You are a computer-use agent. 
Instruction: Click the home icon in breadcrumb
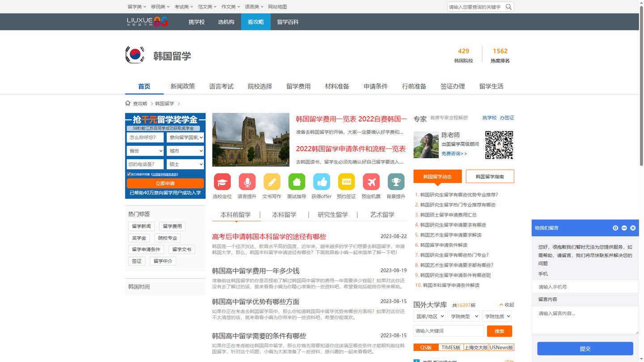[x=128, y=103]
